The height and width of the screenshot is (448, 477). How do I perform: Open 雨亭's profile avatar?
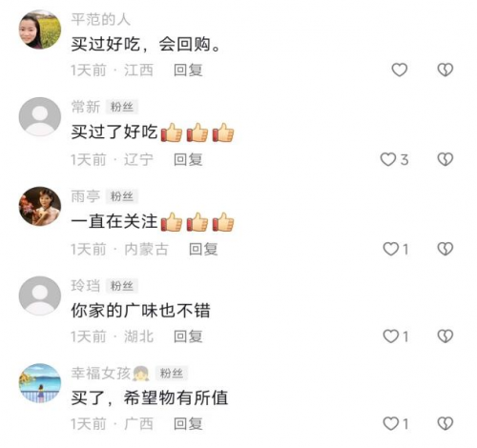pos(40,206)
